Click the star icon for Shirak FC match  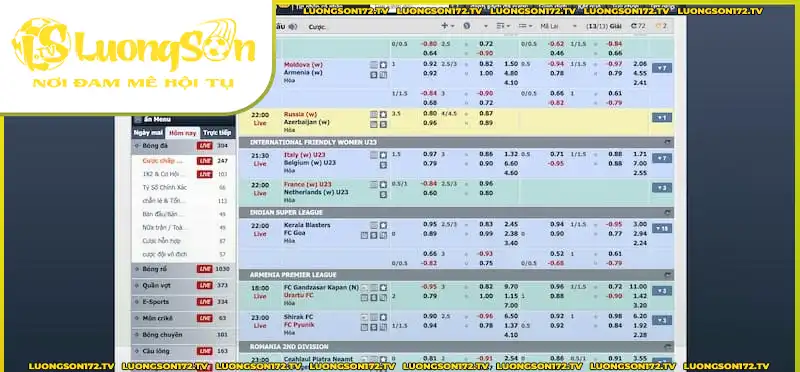click(x=383, y=317)
